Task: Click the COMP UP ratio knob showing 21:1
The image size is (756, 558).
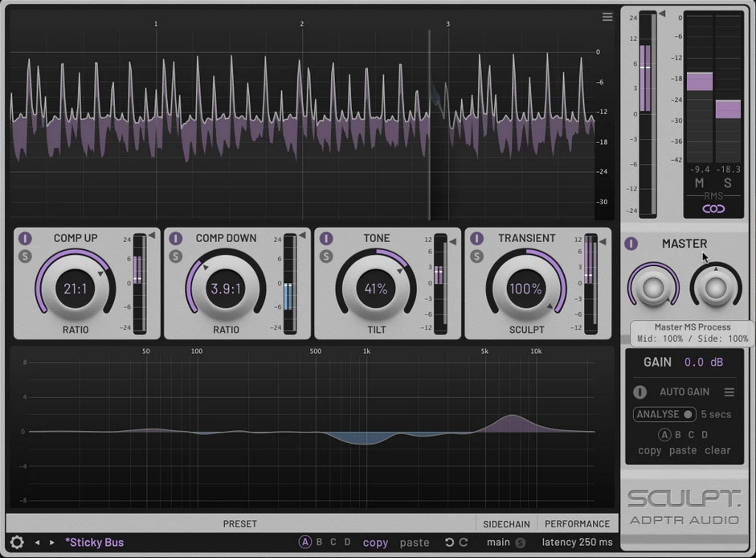Action: pos(76,288)
